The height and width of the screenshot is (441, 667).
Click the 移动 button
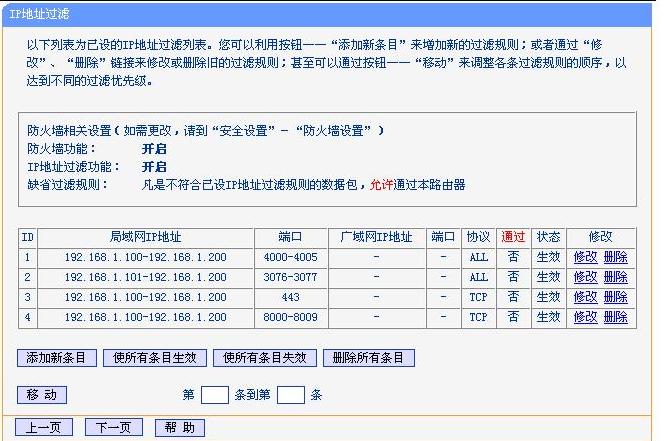[x=42, y=395]
